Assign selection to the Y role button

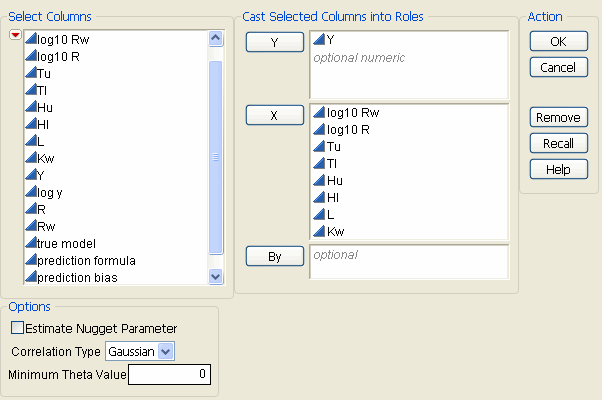(x=274, y=42)
